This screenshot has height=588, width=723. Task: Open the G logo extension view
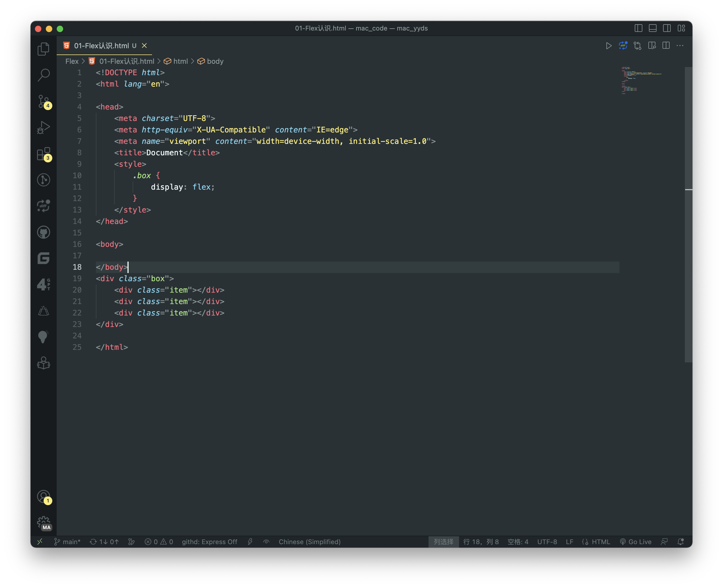(x=43, y=258)
